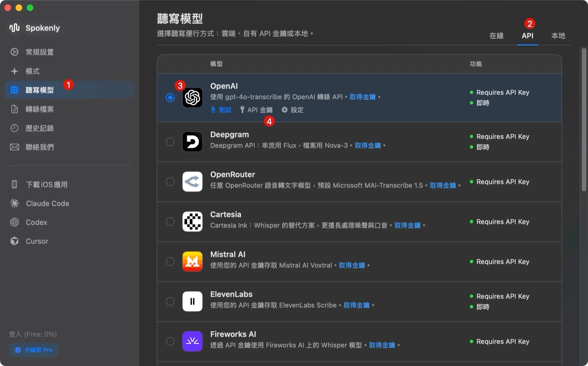588x366 pixels.
Task: Click the Claude Code label
Action: (48, 203)
